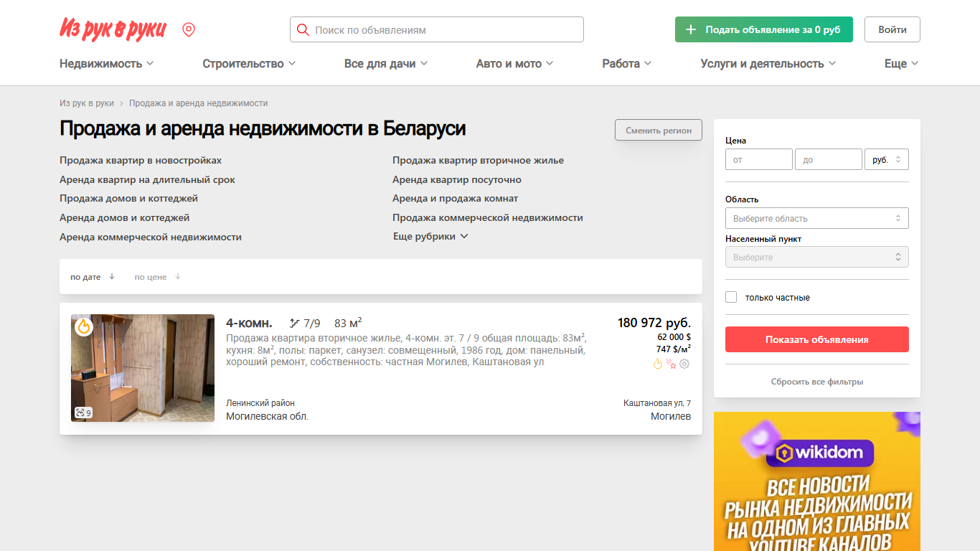Click the «Могилевская обл.» text
This screenshot has height=551, width=980.
[x=267, y=416]
